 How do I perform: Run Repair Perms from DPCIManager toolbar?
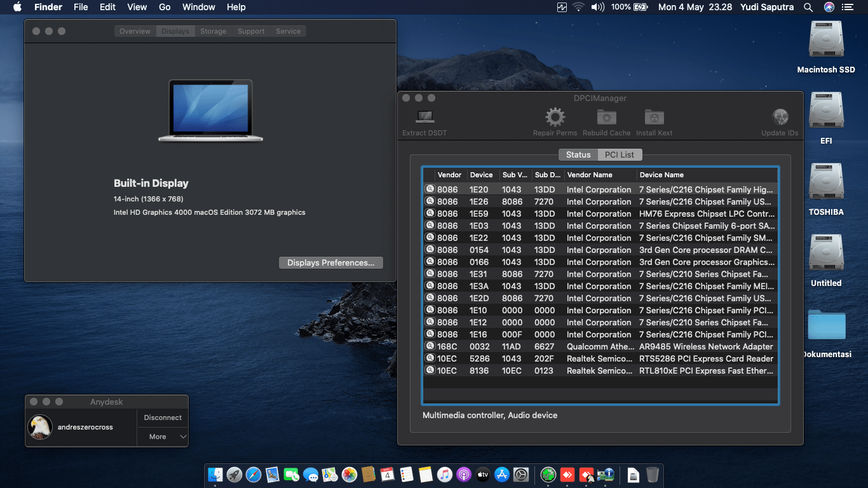pos(555,118)
